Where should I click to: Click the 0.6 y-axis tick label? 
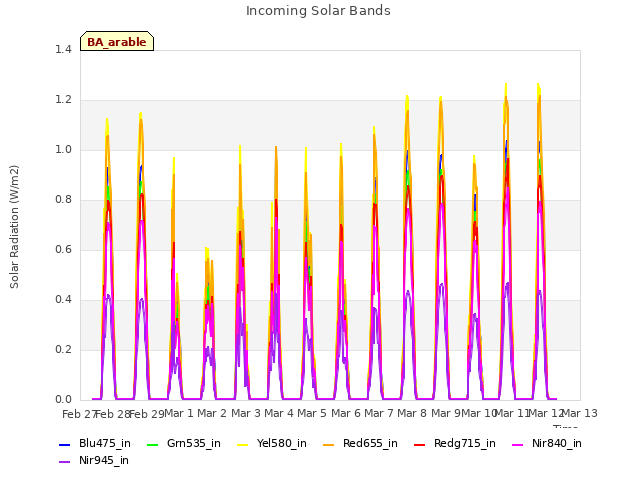[x=63, y=249]
